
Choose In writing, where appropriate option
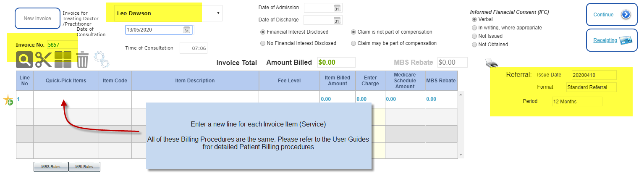tap(474, 28)
